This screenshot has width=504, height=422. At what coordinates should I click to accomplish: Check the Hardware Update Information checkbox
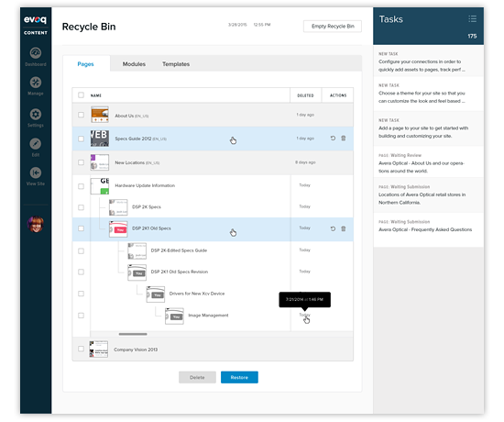[81, 186]
